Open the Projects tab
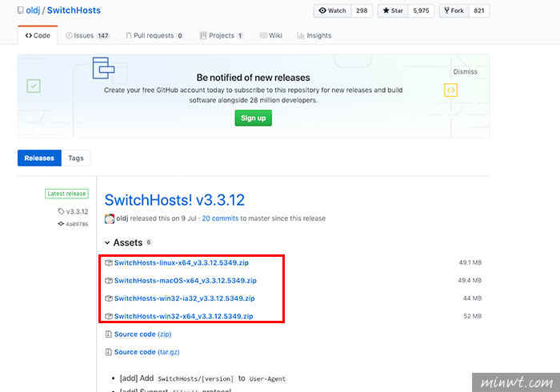This screenshot has width=560, height=392. click(x=221, y=35)
